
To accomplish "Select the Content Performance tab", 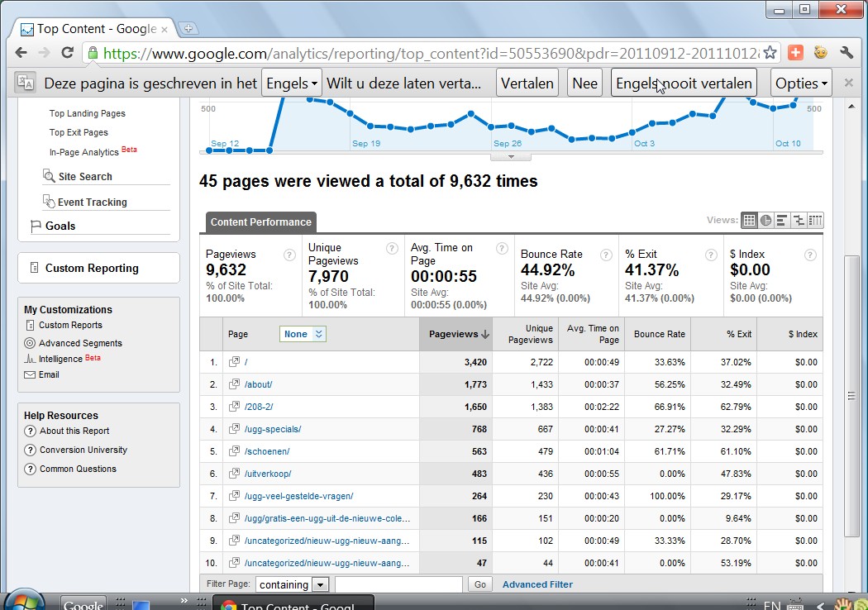I will [x=260, y=222].
